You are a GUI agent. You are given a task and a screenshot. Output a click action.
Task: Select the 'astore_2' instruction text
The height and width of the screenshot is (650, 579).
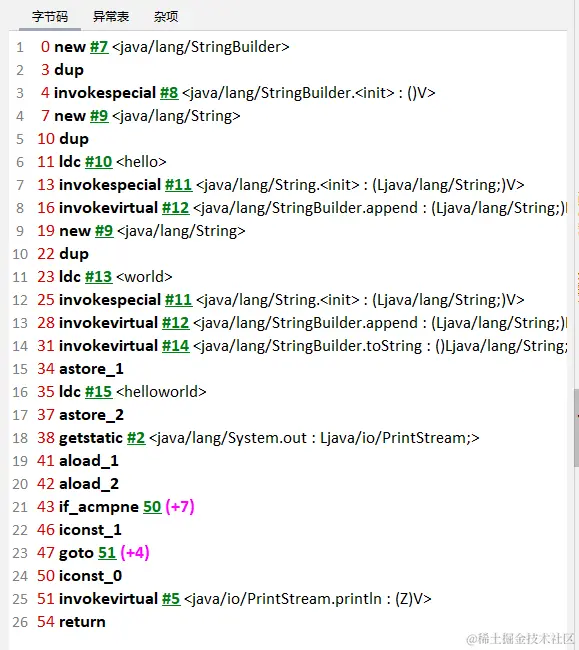(x=91, y=415)
